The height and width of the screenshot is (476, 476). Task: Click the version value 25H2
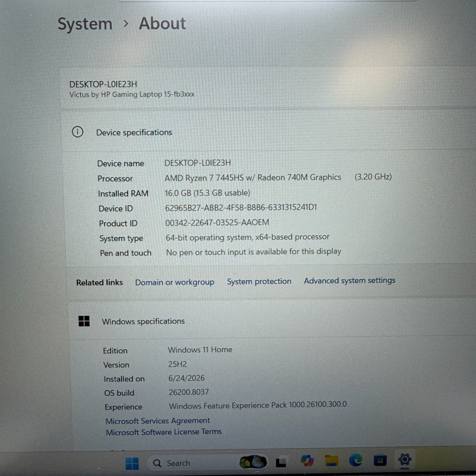tap(178, 364)
